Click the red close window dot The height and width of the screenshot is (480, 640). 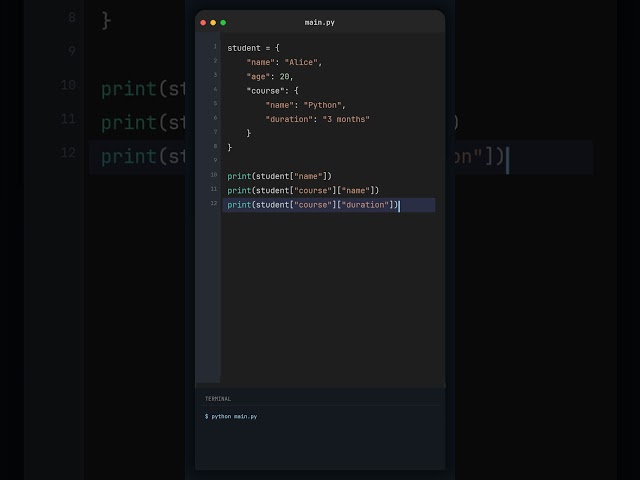click(x=203, y=23)
